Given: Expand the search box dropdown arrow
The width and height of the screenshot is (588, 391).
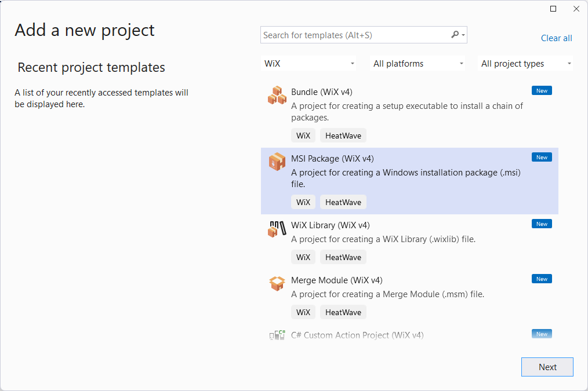Looking at the screenshot, I should [463, 35].
